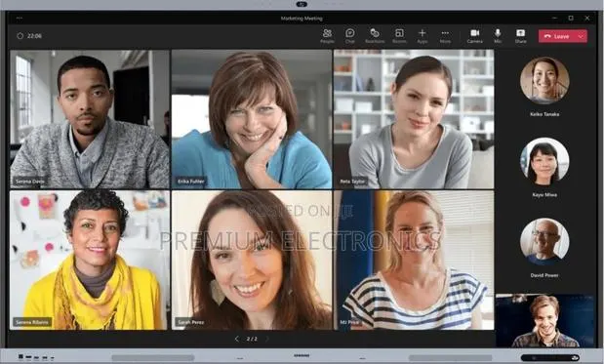
Task: Open breakout Rooms
Action: (399, 36)
